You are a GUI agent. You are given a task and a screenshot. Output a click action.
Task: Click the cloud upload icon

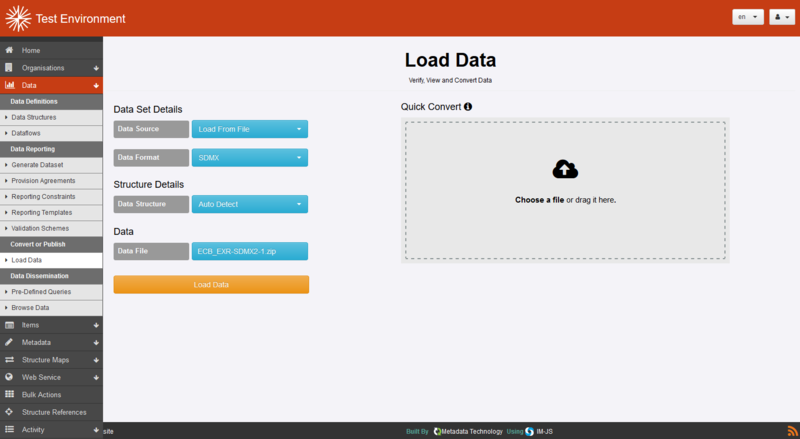565,169
